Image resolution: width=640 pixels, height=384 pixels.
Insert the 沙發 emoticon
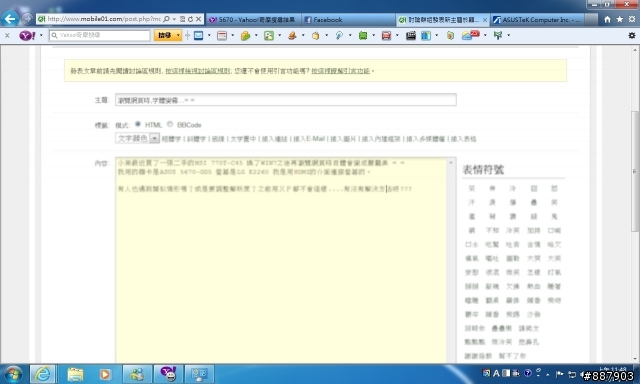[x=533, y=314]
